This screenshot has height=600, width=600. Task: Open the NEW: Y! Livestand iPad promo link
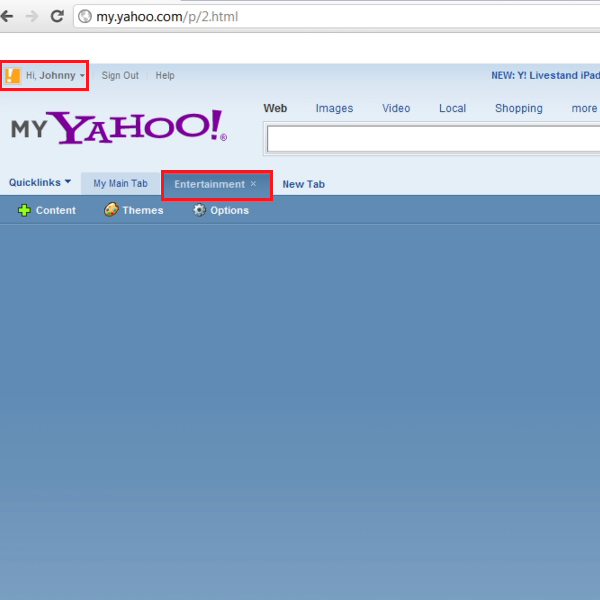pos(545,75)
